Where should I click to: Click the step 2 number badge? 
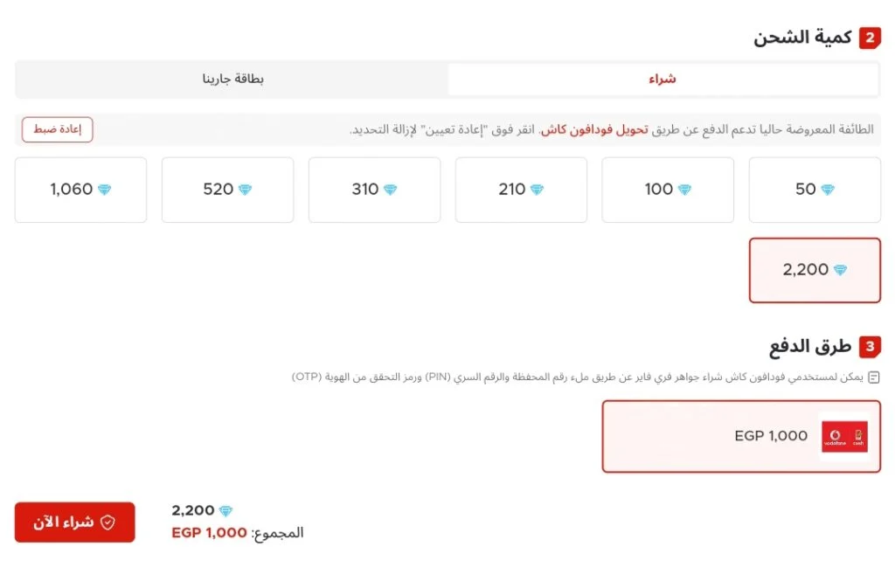click(870, 38)
